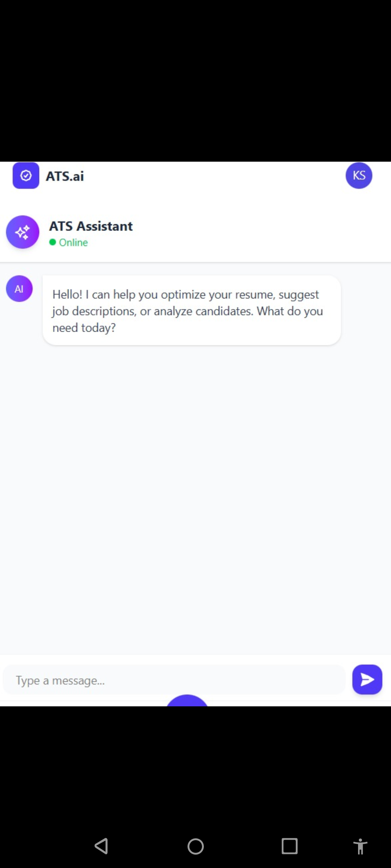391x868 pixels.
Task: Click the ATS.ai checkmark logo icon
Action: click(x=26, y=176)
